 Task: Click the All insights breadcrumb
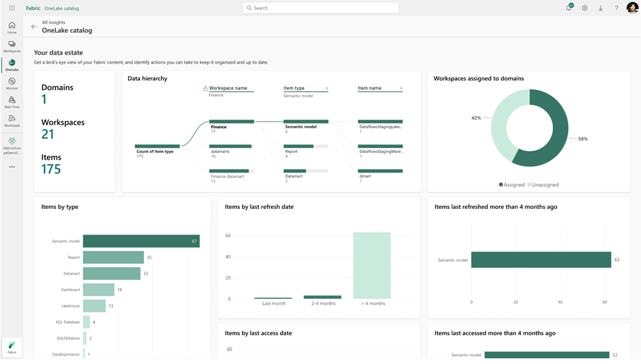(53, 22)
